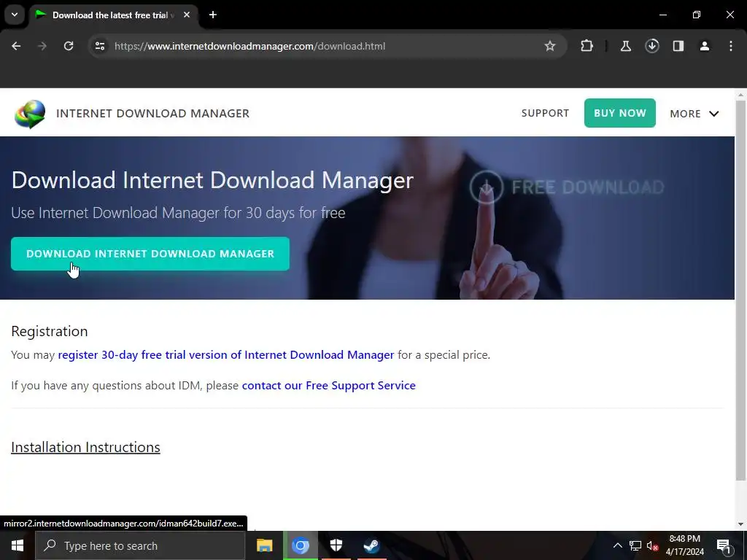Open contact our Free Support Service link
The height and width of the screenshot is (560, 747).
(329, 385)
